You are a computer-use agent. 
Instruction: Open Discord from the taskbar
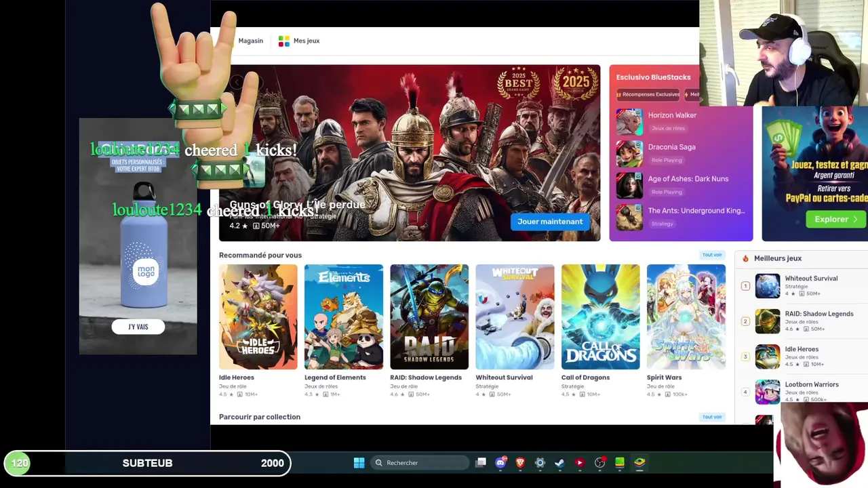coord(500,463)
